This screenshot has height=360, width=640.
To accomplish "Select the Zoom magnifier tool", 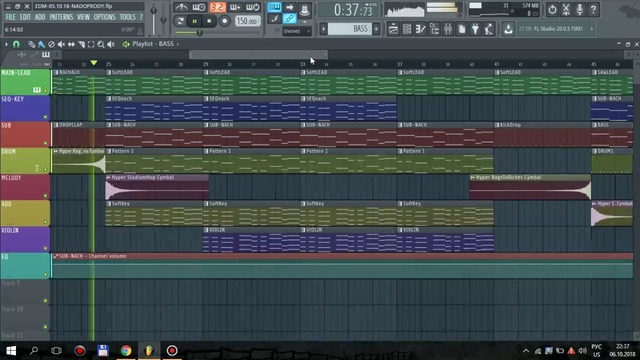I will pos(101,44).
